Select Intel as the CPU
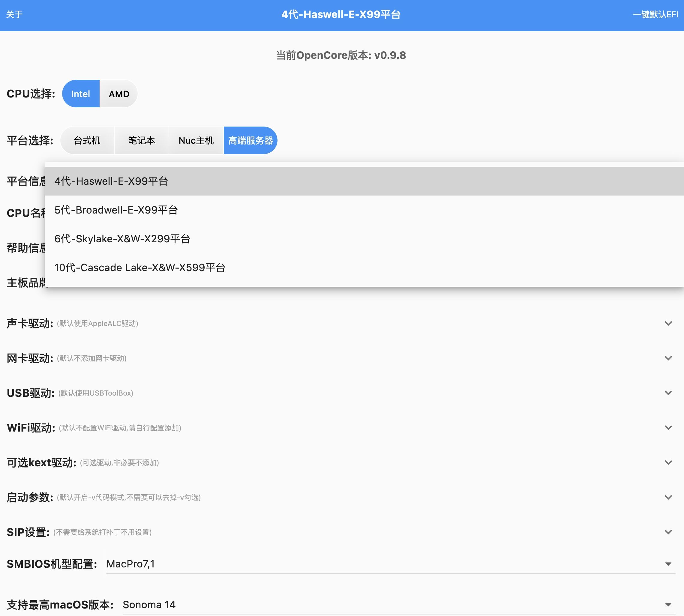The image size is (684, 616). point(81,94)
